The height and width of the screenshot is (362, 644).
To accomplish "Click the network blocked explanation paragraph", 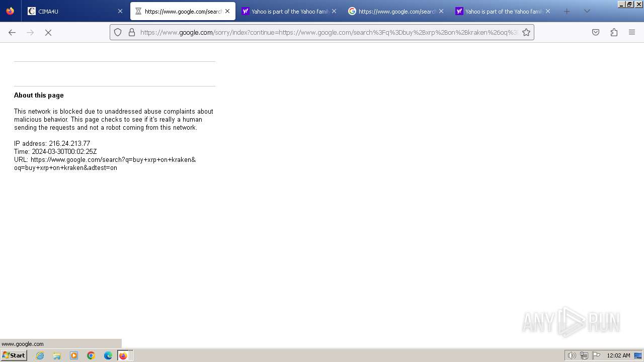I will [114, 119].
